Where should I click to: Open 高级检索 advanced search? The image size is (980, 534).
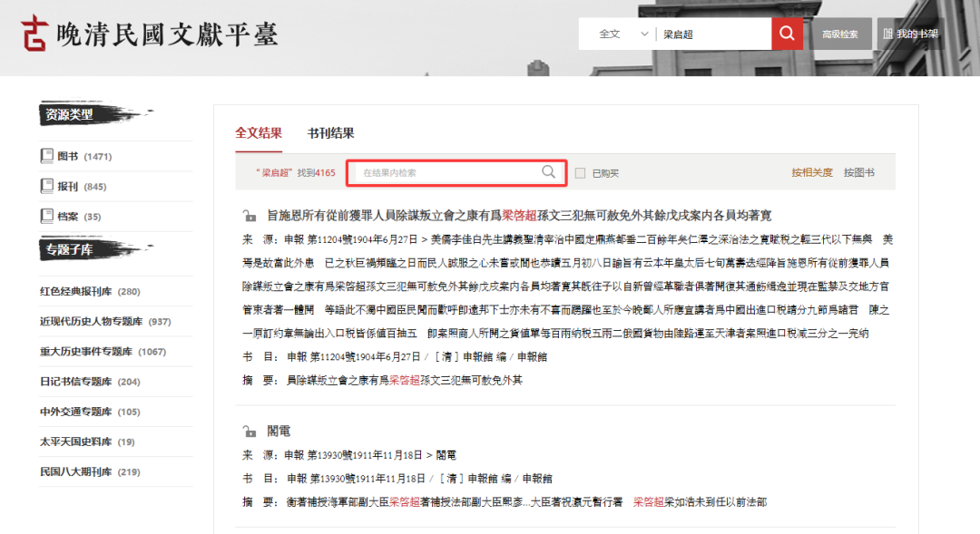(840, 34)
